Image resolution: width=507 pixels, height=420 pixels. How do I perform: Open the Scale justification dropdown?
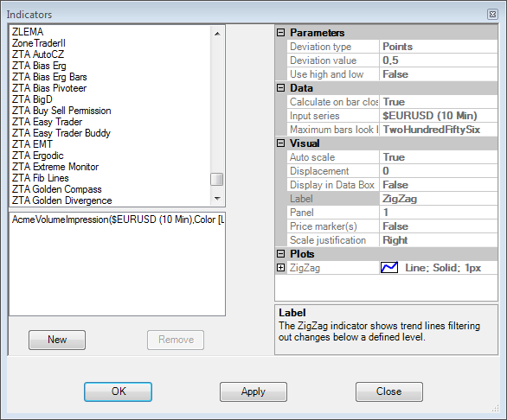(438, 240)
